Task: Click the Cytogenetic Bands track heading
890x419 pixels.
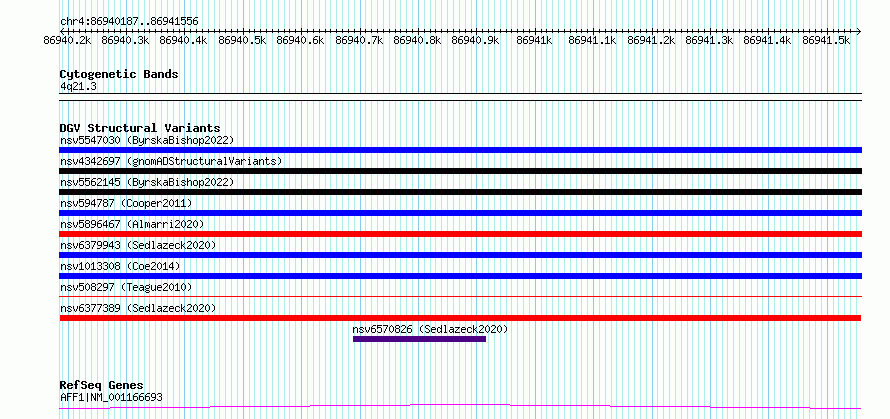Action: coord(119,74)
